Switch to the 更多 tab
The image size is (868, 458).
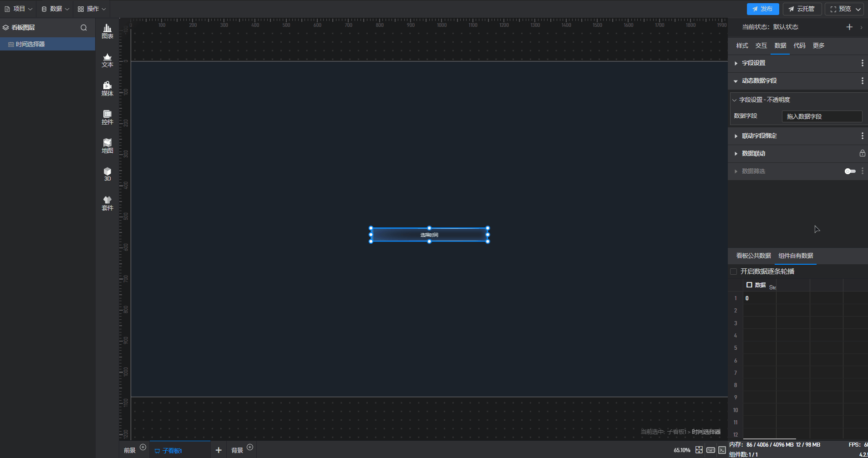(818, 45)
